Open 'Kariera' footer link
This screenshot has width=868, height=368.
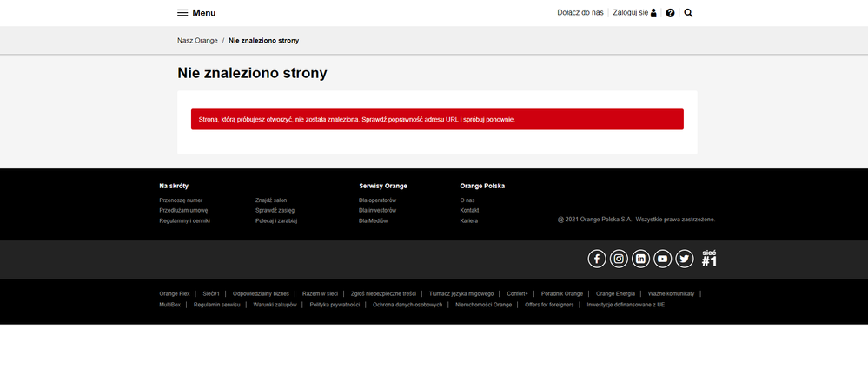pos(468,220)
